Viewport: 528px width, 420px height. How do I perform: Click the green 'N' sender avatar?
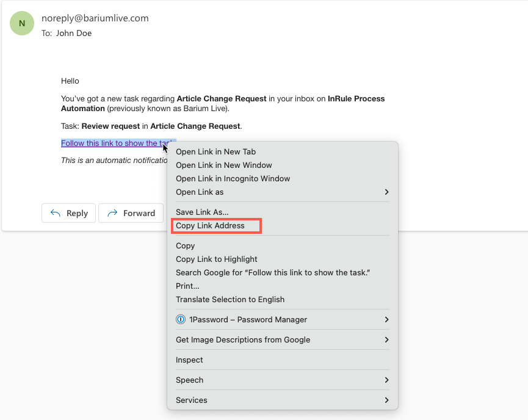click(x=22, y=23)
